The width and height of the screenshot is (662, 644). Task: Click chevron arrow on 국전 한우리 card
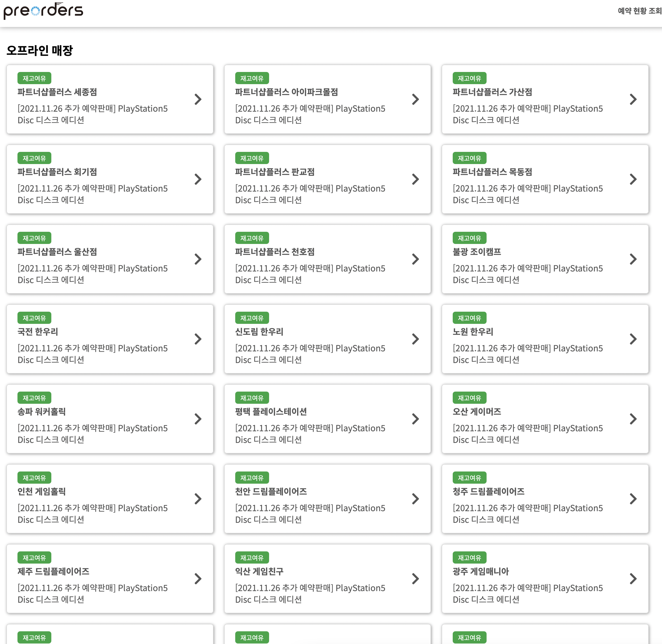(x=198, y=339)
